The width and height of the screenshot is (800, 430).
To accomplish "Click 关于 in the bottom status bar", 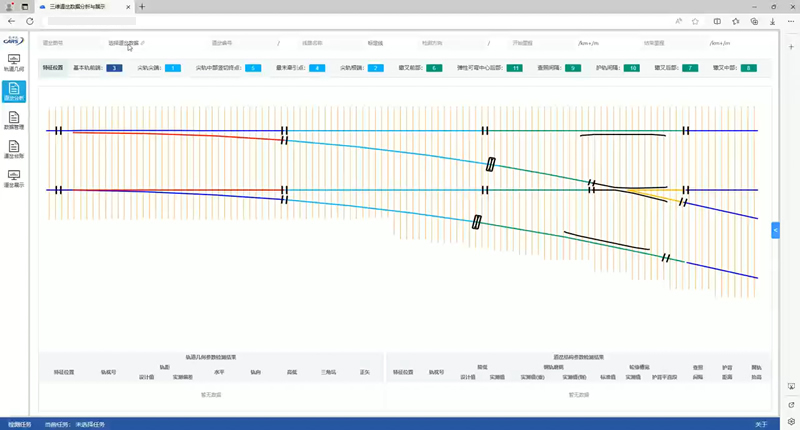I will [761, 424].
